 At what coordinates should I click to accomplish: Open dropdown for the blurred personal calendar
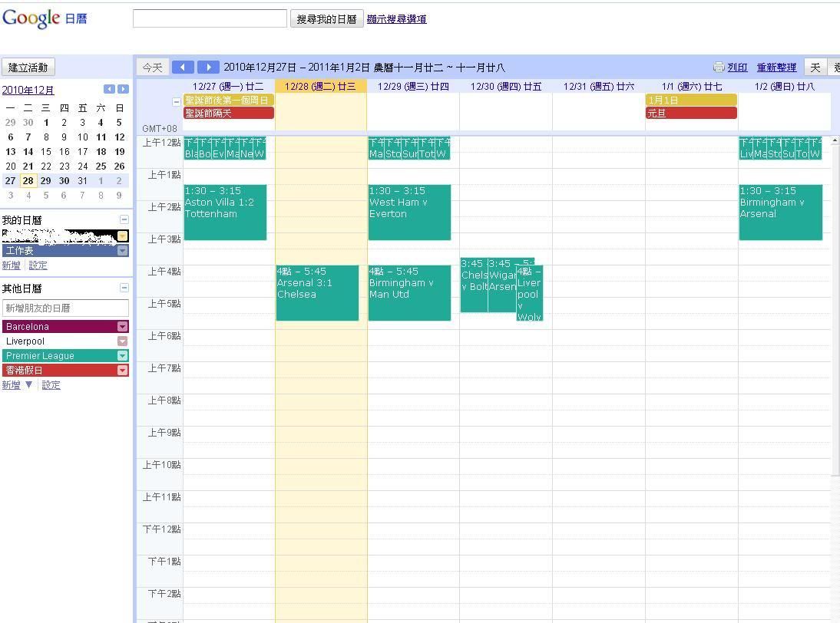click(x=123, y=236)
